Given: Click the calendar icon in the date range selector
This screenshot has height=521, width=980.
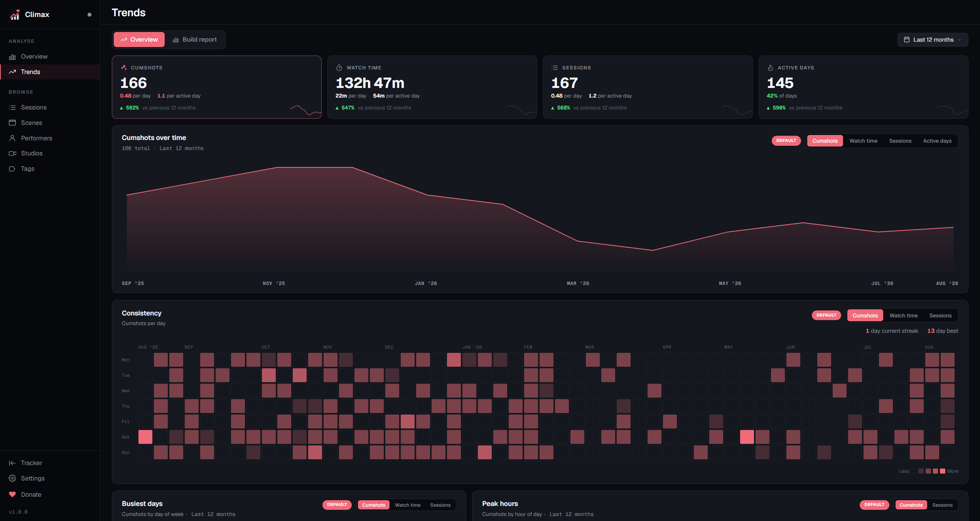Looking at the screenshot, I should (x=907, y=40).
